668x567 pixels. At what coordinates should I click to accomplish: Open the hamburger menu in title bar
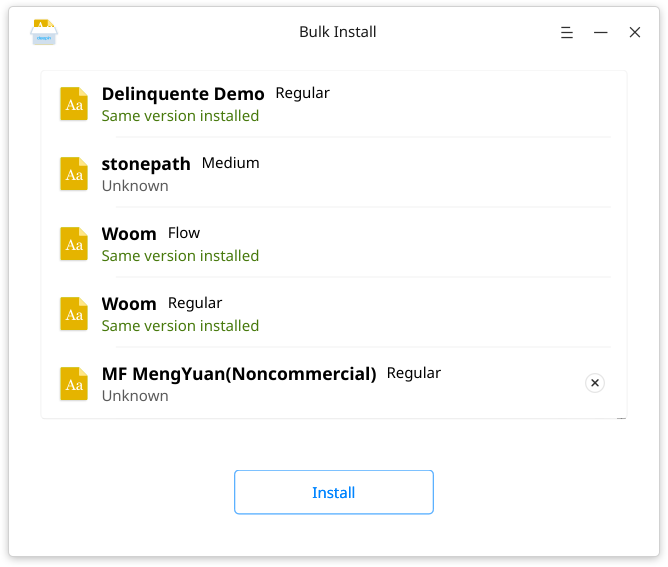[x=567, y=32]
